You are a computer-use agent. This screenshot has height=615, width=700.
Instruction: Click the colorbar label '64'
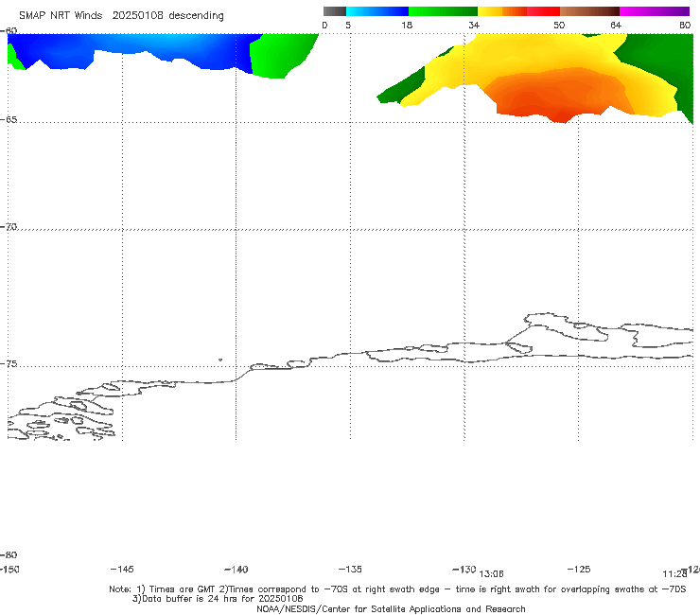click(x=616, y=25)
